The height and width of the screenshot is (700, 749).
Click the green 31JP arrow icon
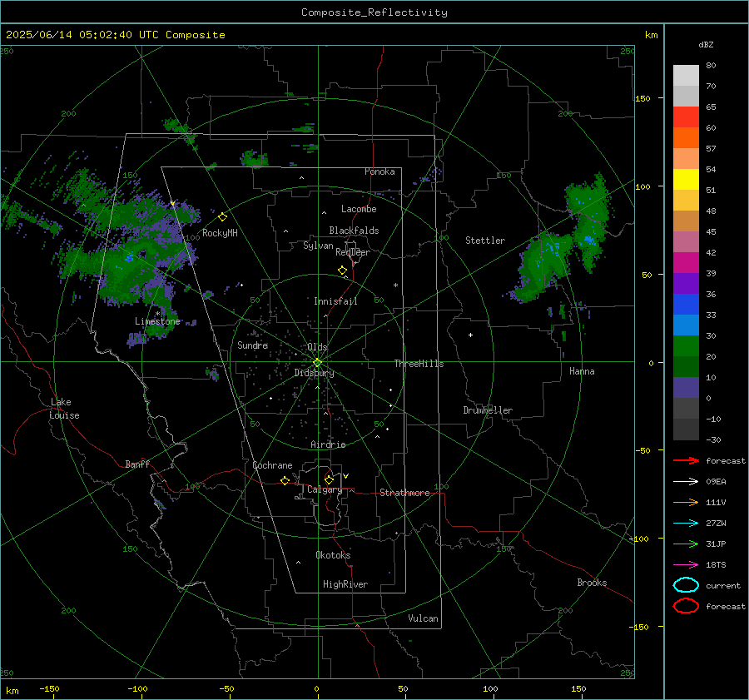(686, 544)
